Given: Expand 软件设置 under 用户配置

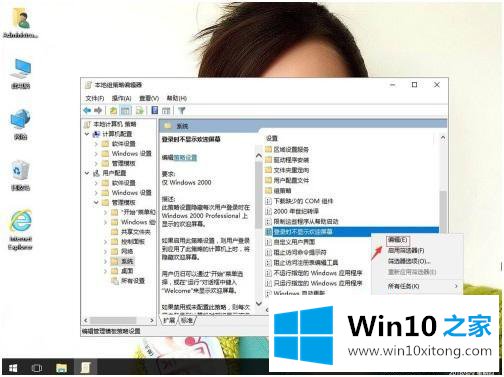Looking at the screenshot, I should point(96,183).
